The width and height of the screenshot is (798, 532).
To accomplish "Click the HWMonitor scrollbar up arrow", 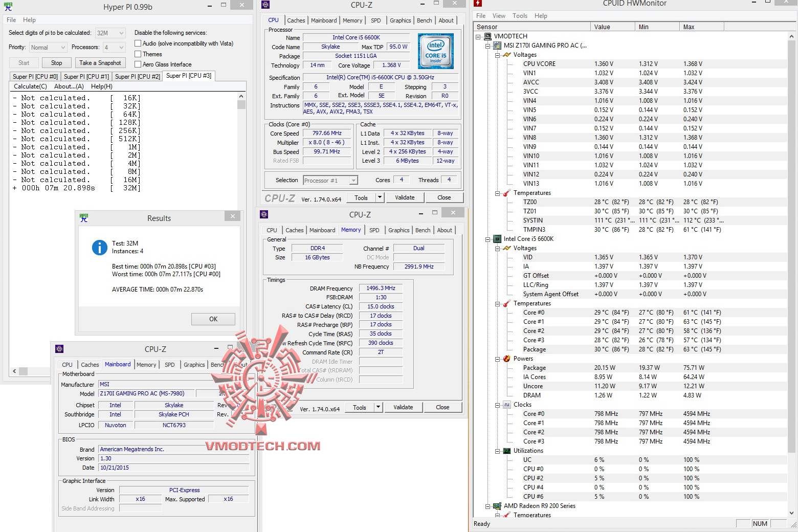I will 792,36.
